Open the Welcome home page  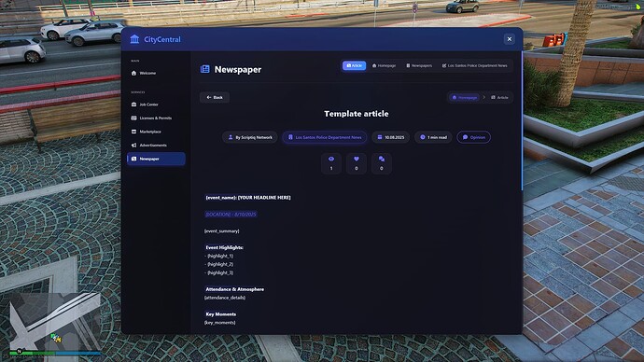[x=156, y=73]
